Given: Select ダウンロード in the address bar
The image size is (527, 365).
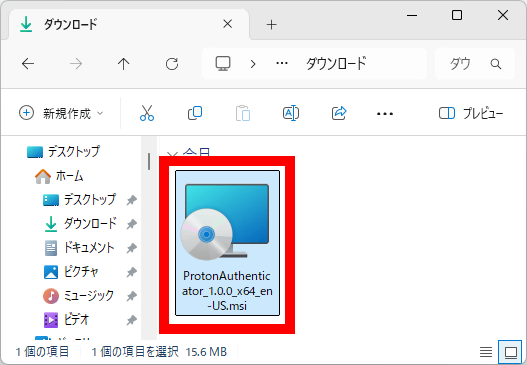Looking at the screenshot, I should (336, 63).
